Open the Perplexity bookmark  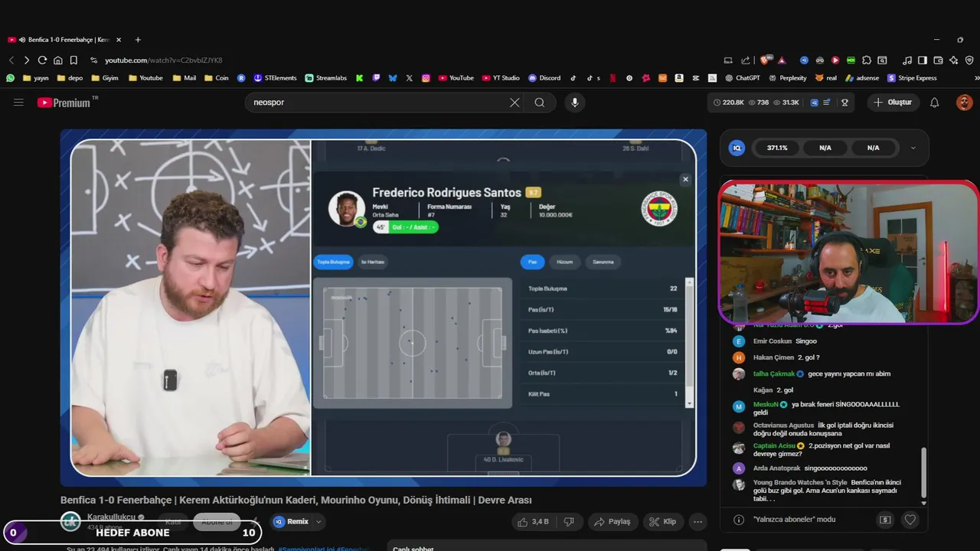(787, 78)
